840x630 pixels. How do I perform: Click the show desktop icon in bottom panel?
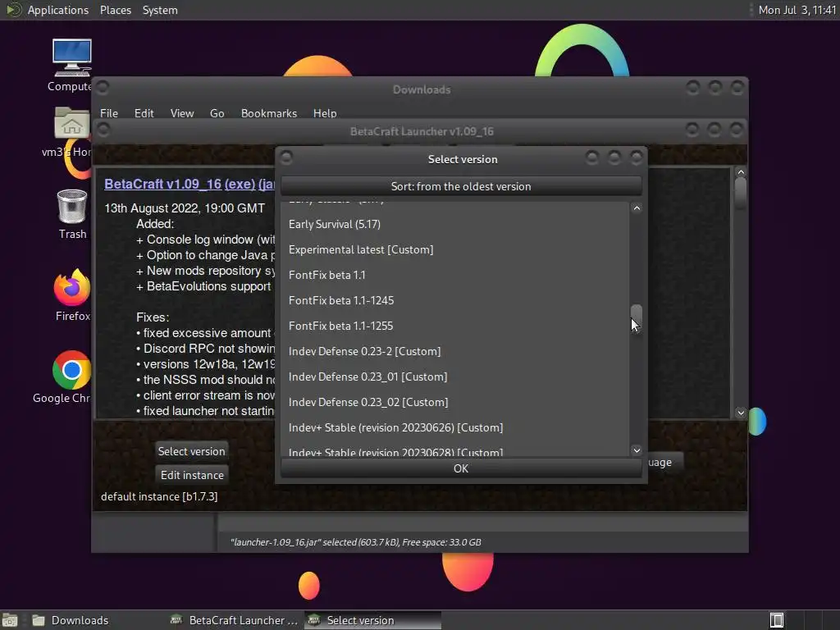click(10, 620)
